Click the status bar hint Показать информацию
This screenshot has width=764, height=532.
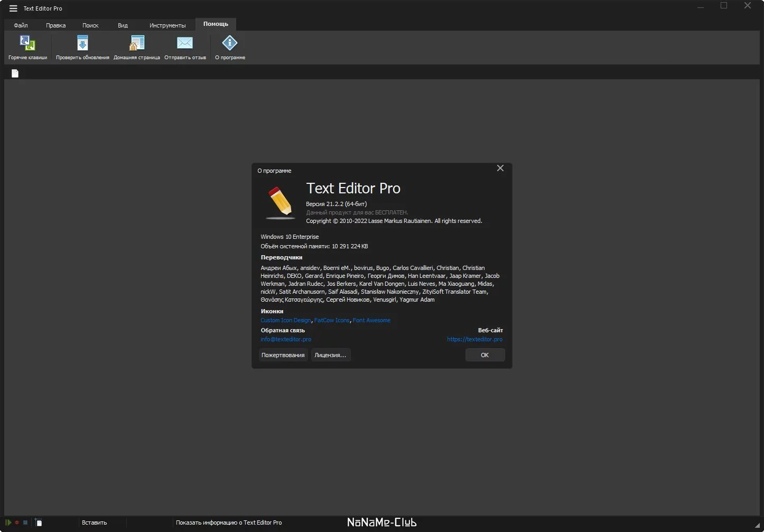pos(229,522)
